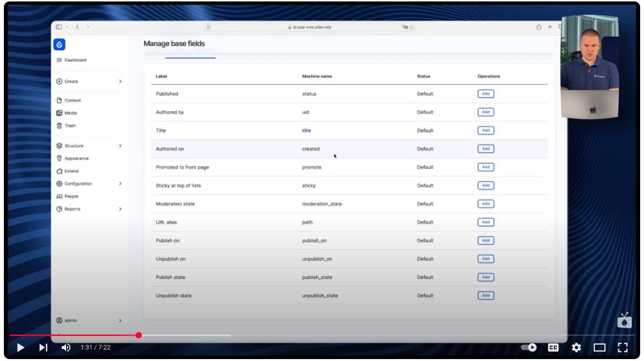Click Add button for Title field

pyautogui.click(x=486, y=130)
